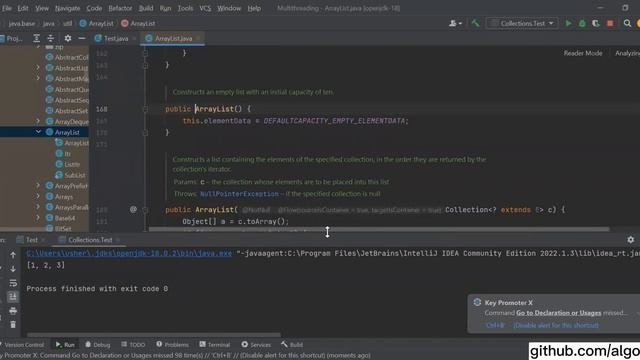Open the Debug tool window button
Viewport: 640px width, 360px height.
click(x=98, y=345)
